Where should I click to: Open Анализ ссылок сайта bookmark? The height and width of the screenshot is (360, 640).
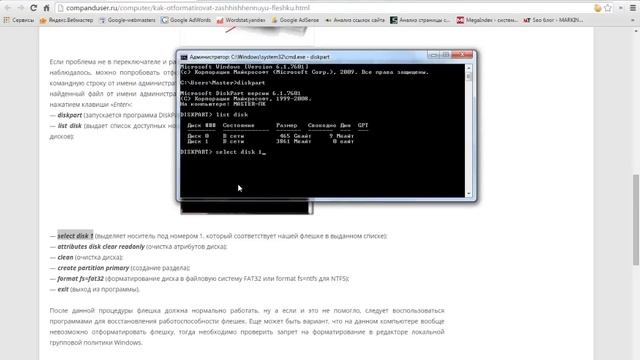click(x=355, y=20)
